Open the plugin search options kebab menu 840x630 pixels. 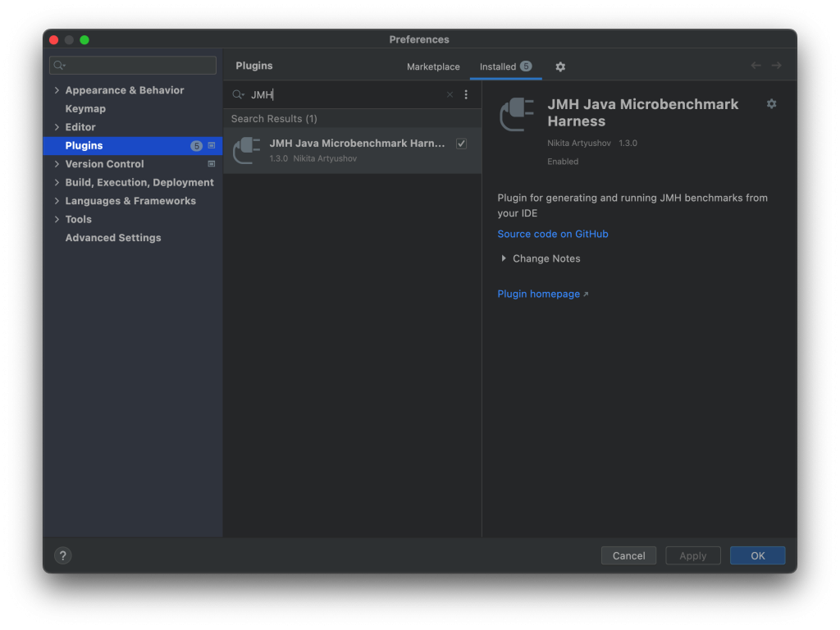(466, 95)
